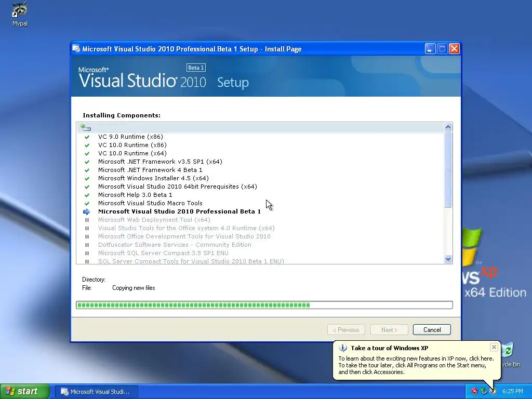This screenshot has height=399, width=532.
Task: Click the red security shield tray icon
Action: coord(474,391)
